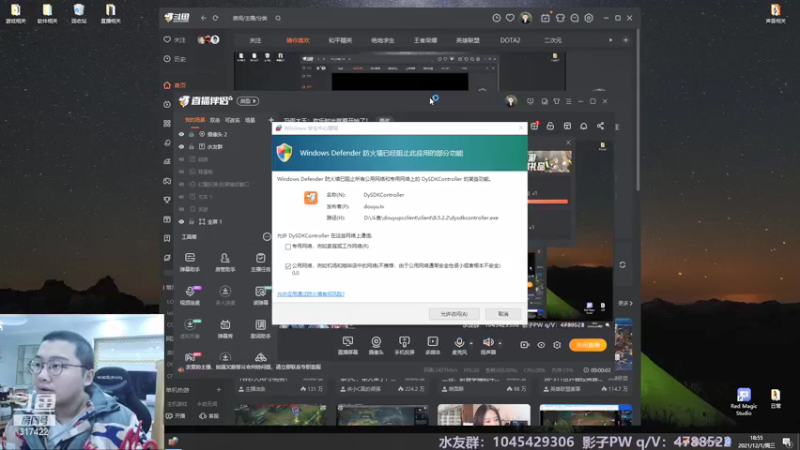Open the firewall risks hyperlink
Screen dimensions: 800x450
tap(311, 294)
